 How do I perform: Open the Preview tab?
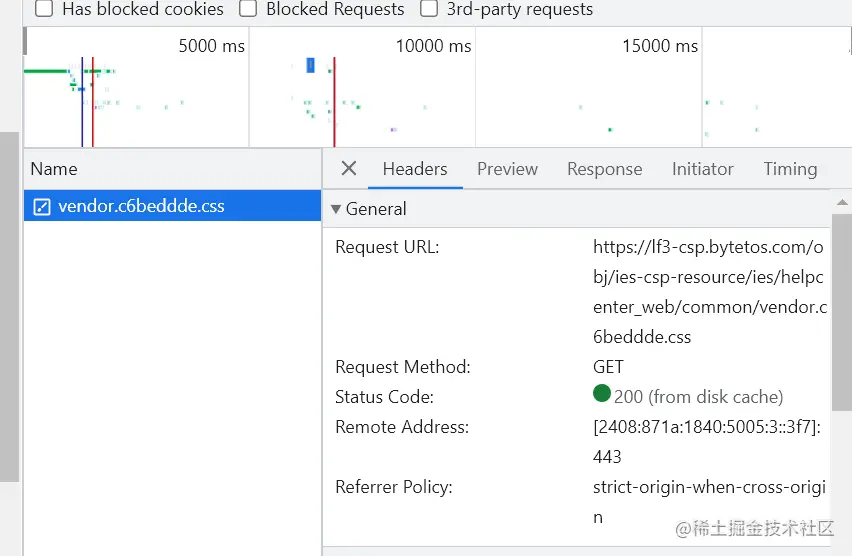click(508, 169)
